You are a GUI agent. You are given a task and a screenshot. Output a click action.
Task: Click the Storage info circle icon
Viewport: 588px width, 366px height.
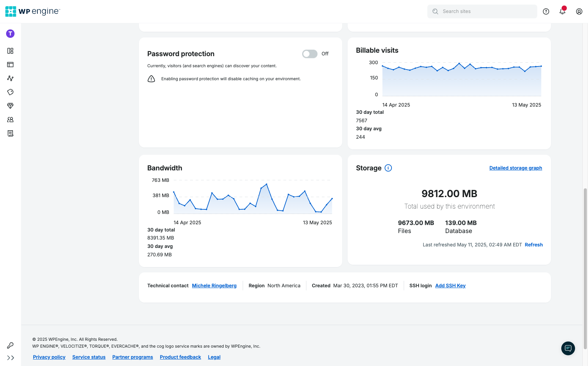tap(388, 168)
